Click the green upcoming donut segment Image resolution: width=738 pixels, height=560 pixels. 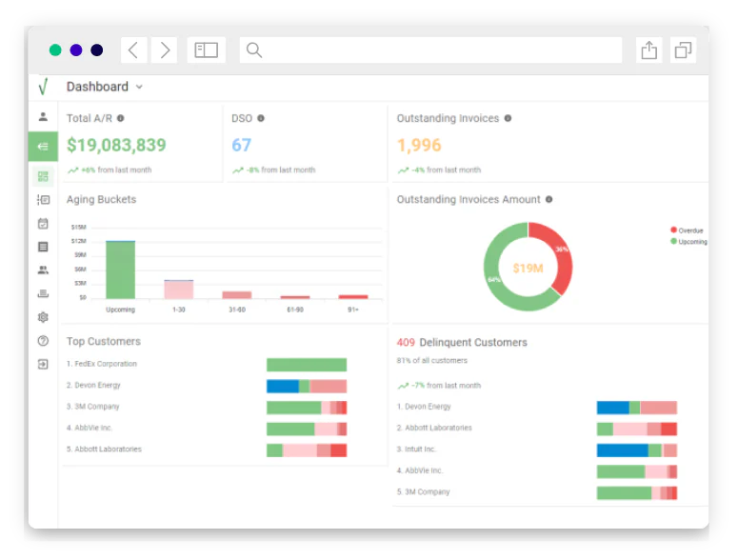tap(494, 278)
